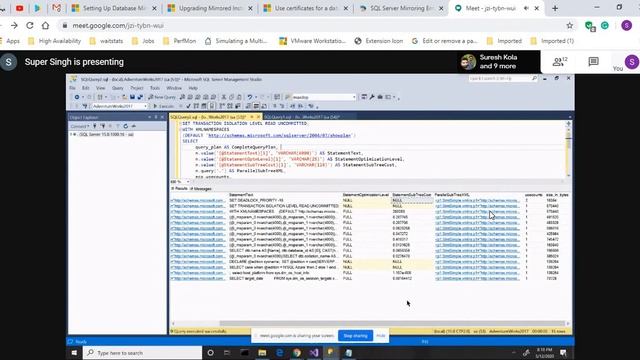Open a new browser tab
Viewport: 640px width, 360px height.
(555, 8)
